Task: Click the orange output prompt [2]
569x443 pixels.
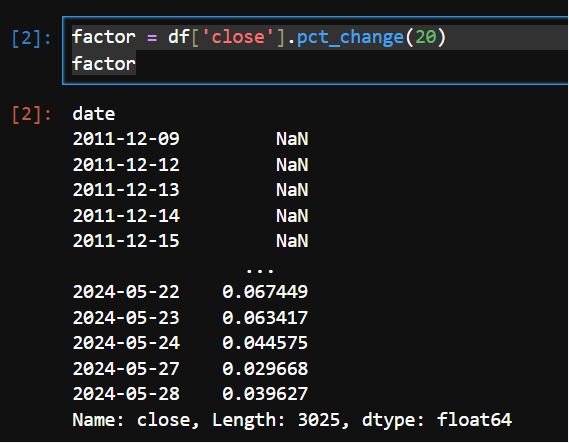Action: (x=31, y=115)
